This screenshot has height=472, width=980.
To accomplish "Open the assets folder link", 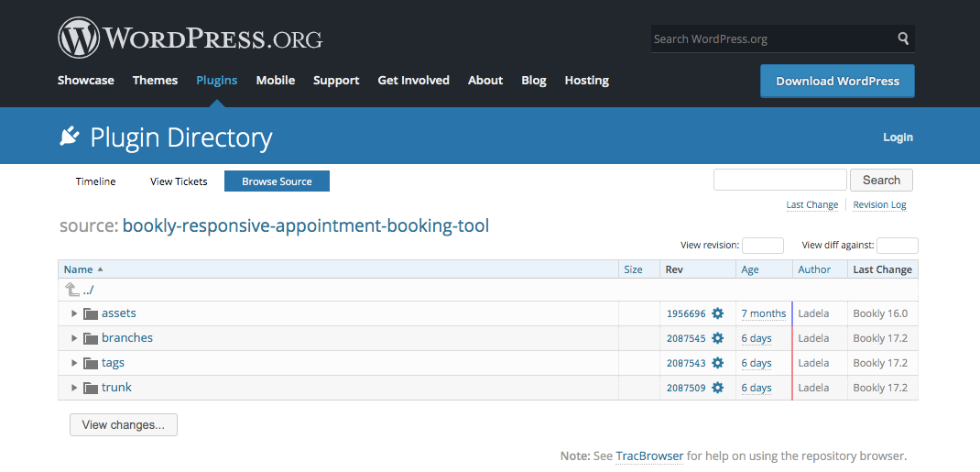I will pyautogui.click(x=119, y=313).
